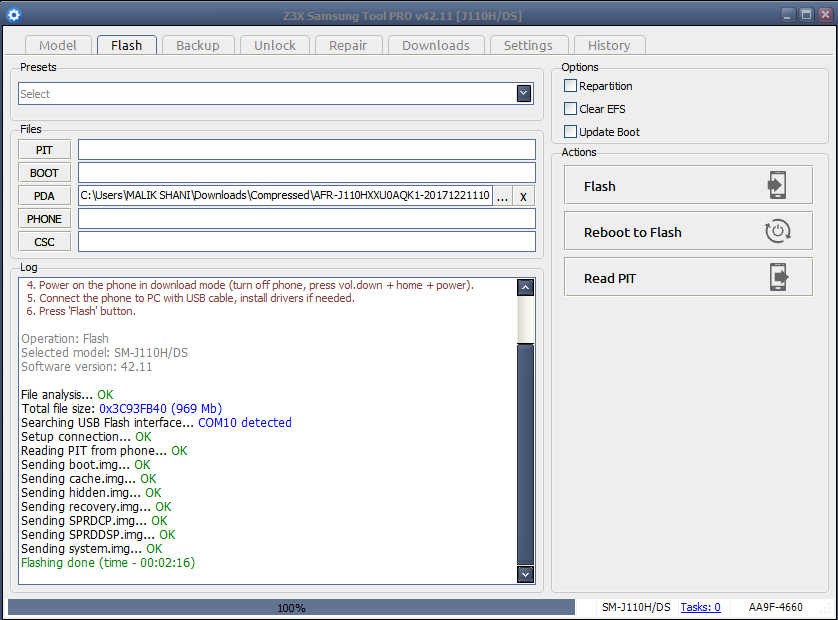Open the Tasks: 0 link
Viewport: 838px width, 620px height.
700,607
